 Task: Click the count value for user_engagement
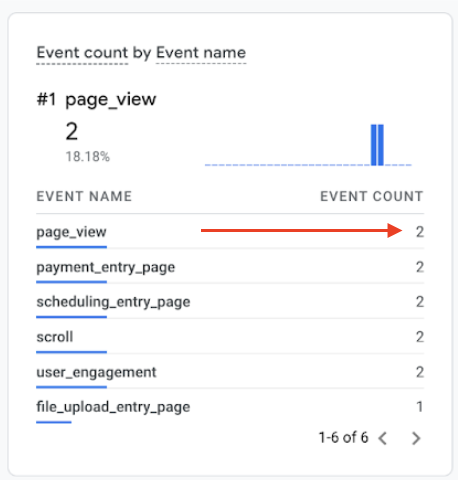pos(420,372)
